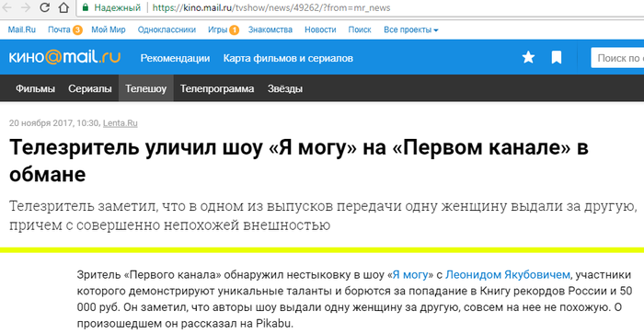Open Поиск in the portal bar
Viewport: 644px width, 334px height.
[360, 29]
